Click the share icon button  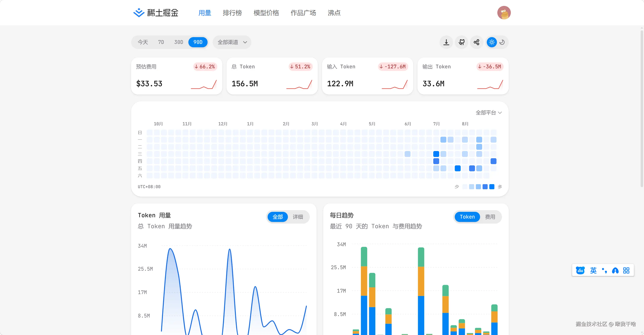tap(476, 42)
